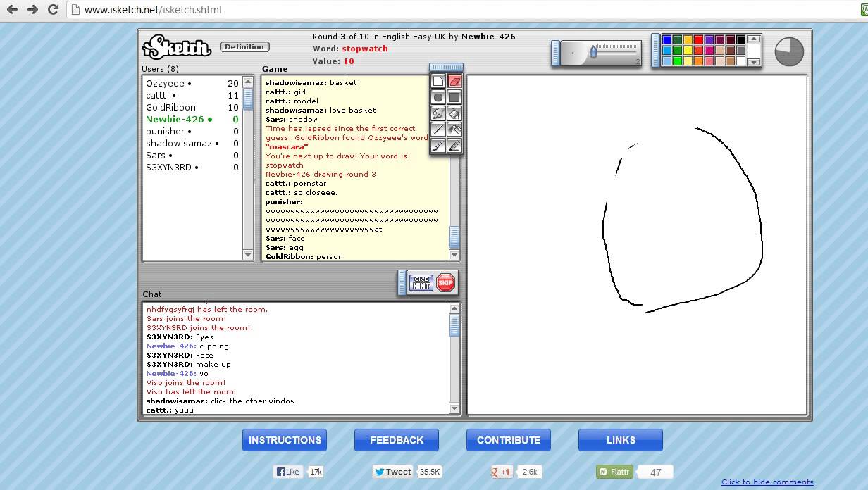Select the hand tool beside the bucket
The image size is (868, 490).
tap(438, 113)
